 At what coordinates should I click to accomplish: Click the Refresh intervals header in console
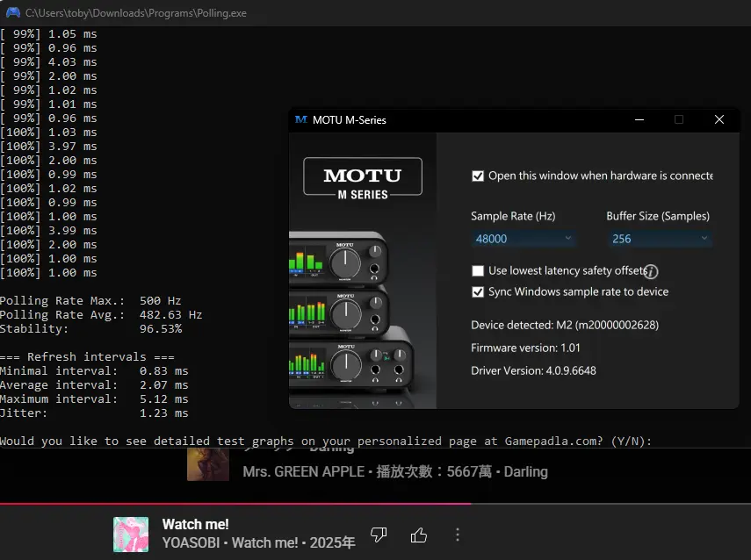(x=87, y=357)
